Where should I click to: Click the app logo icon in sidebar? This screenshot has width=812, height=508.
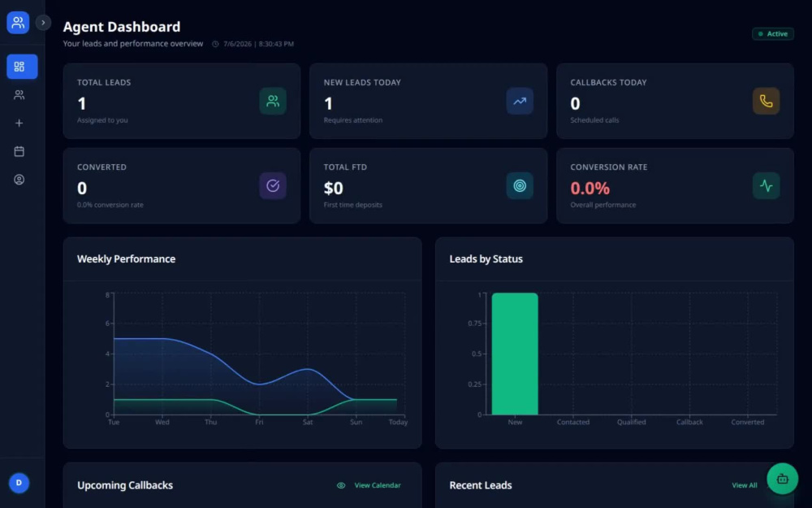tap(18, 22)
